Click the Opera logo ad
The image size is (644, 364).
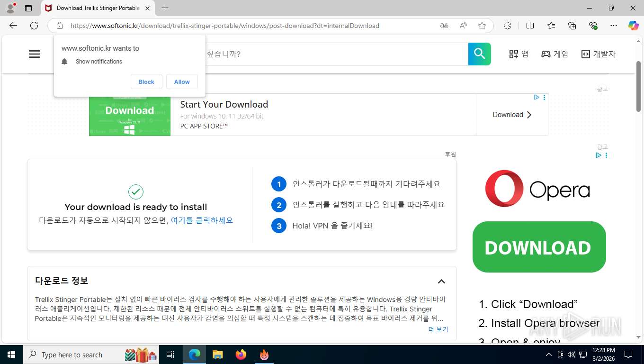(537, 189)
